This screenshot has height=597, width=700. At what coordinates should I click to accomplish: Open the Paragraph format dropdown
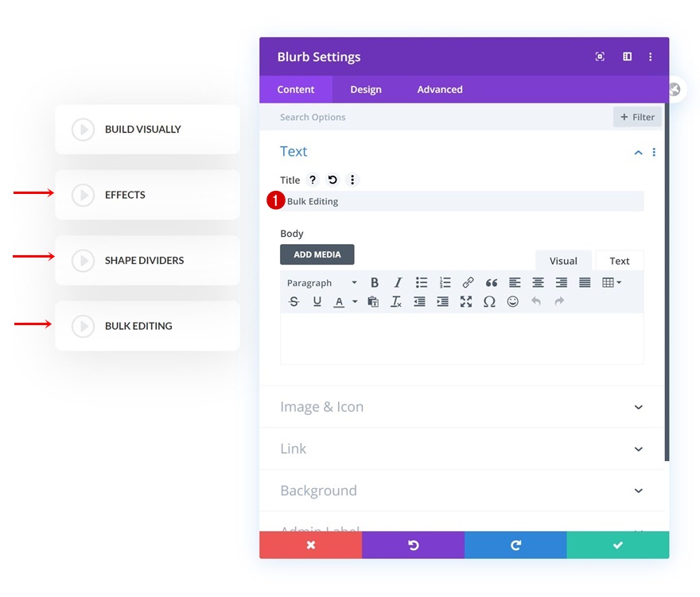(322, 283)
